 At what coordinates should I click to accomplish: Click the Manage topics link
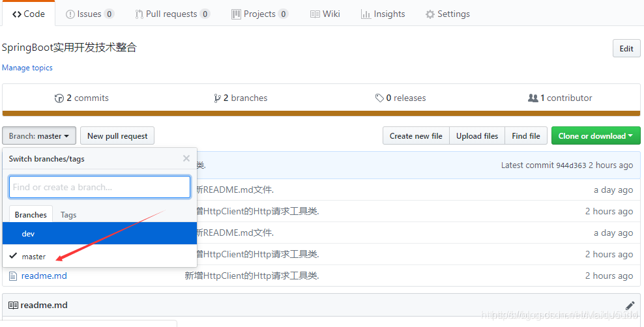pos(27,68)
